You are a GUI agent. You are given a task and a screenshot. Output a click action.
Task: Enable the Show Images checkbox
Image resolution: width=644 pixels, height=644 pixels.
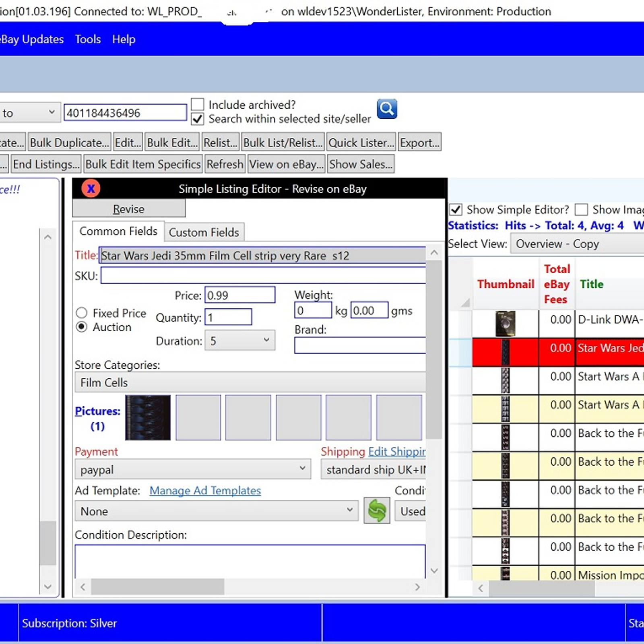pyautogui.click(x=581, y=210)
